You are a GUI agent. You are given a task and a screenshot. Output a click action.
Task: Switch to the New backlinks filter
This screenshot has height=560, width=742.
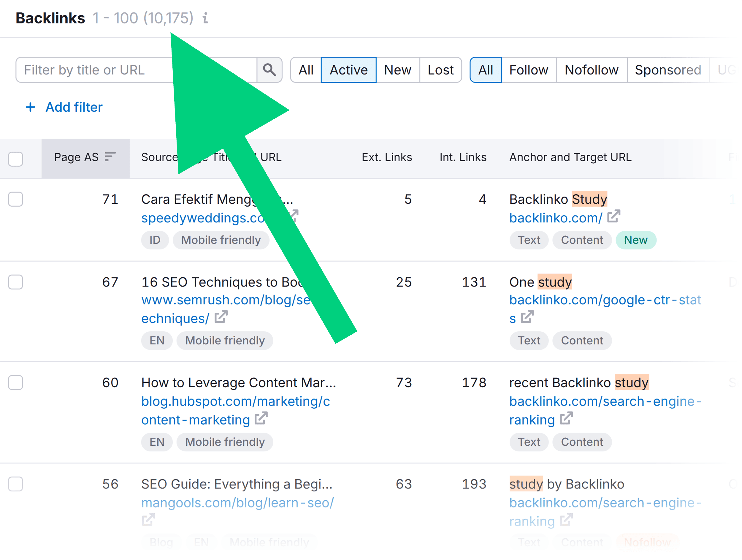[x=398, y=70]
